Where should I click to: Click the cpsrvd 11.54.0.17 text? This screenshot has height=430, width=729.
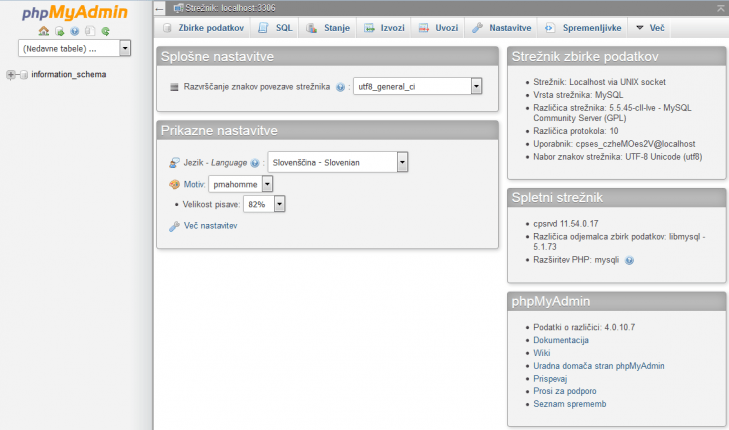tap(566, 224)
